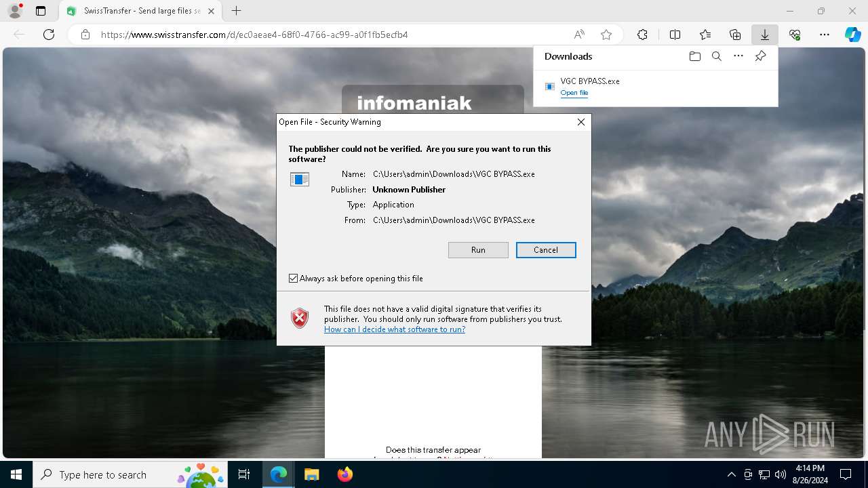Click VGC BYPASS.exe file icon in Downloads
The width and height of the screenshot is (868, 488).
[550, 86]
